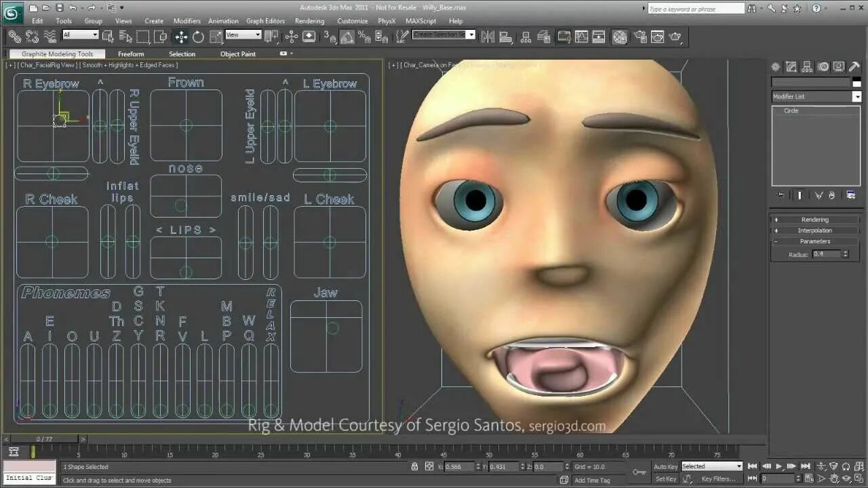The height and width of the screenshot is (488, 868).
Task: Activate the Select Object tool
Action: 108,37
